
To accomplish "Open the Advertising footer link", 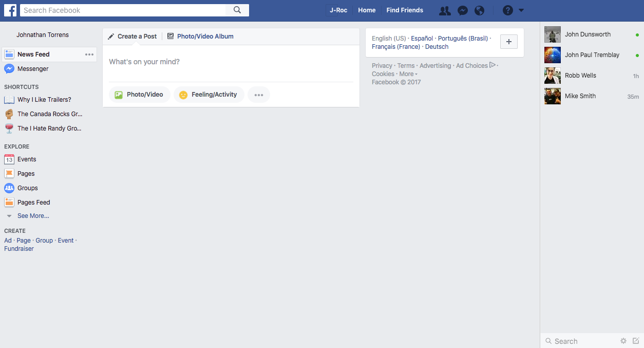I will pos(435,66).
